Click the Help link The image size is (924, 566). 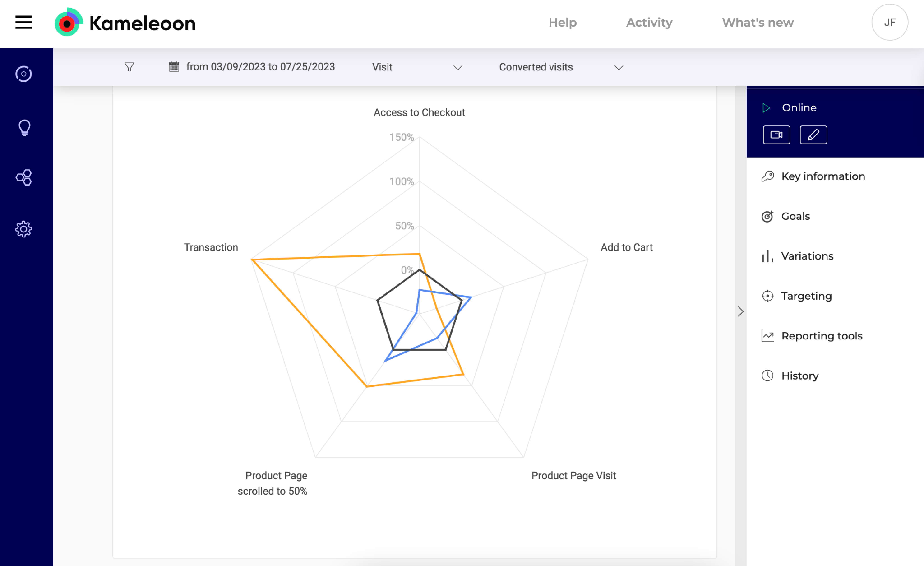(x=563, y=23)
